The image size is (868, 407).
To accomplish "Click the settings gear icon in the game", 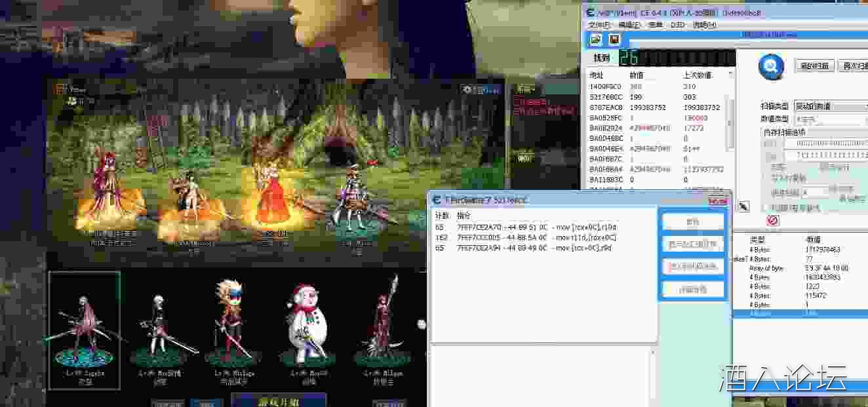I will 467,90.
